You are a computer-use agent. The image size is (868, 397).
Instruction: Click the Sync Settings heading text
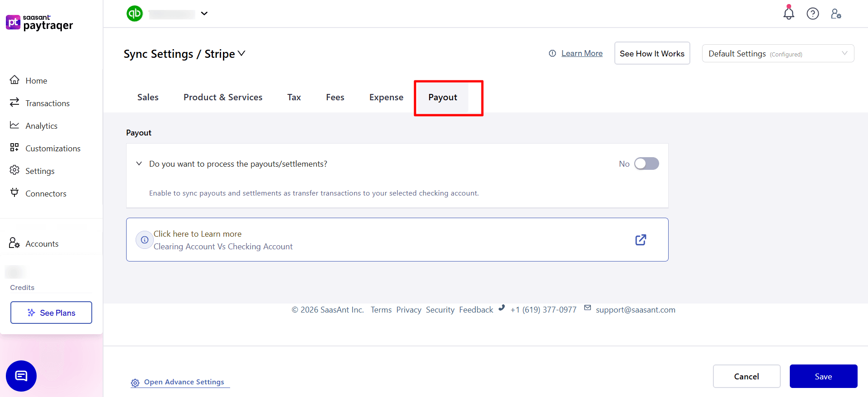(158, 54)
